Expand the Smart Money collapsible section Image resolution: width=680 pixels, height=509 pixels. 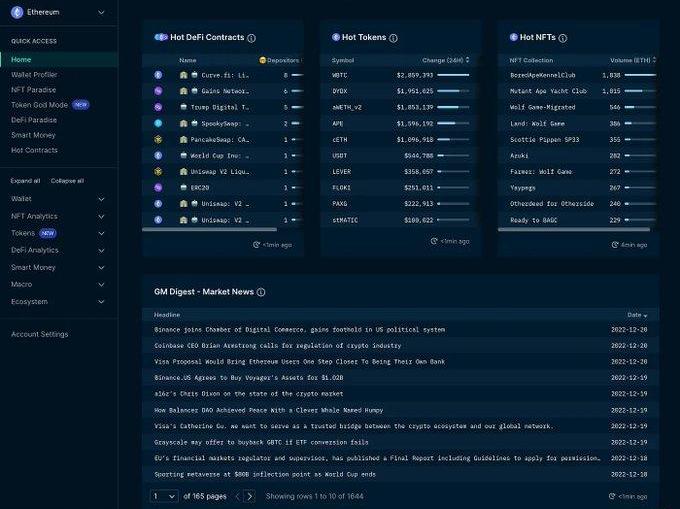pyautogui.click(x=101, y=267)
